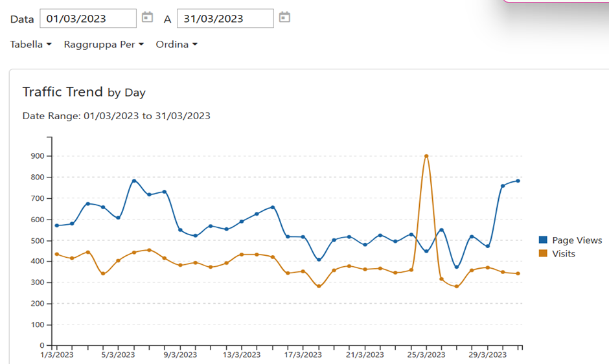
Task: Click the 13/3/2023 x-axis label
Action: (x=241, y=355)
